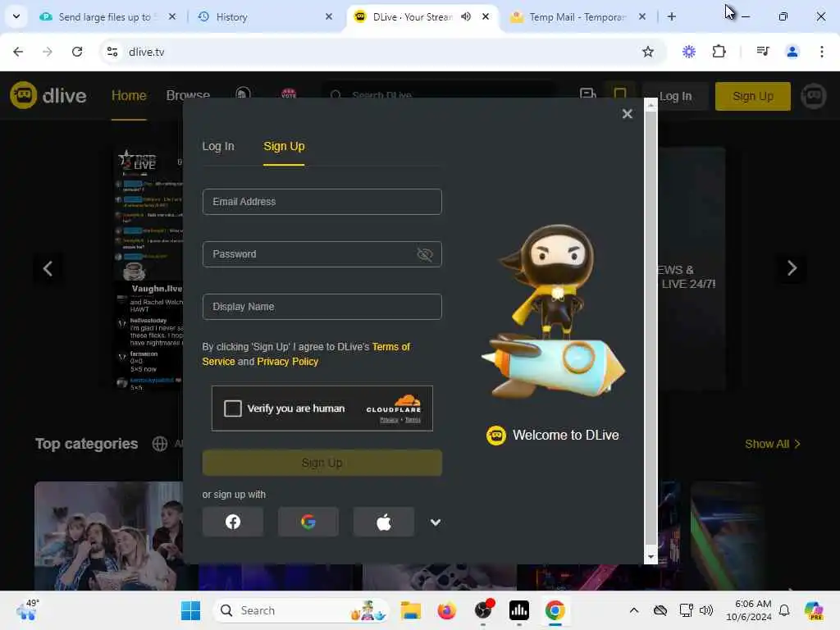
Task: Open Cloudflare Terms link in captcha
Action: pos(413,420)
